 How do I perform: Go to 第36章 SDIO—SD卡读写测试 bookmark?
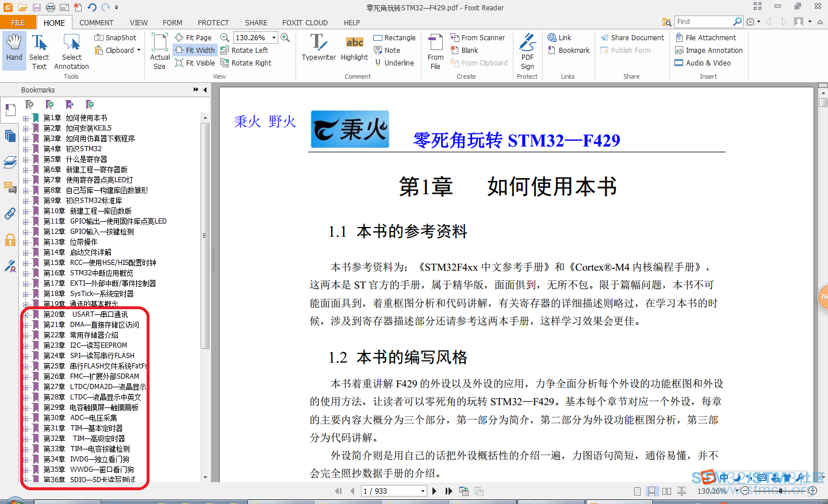coord(90,480)
